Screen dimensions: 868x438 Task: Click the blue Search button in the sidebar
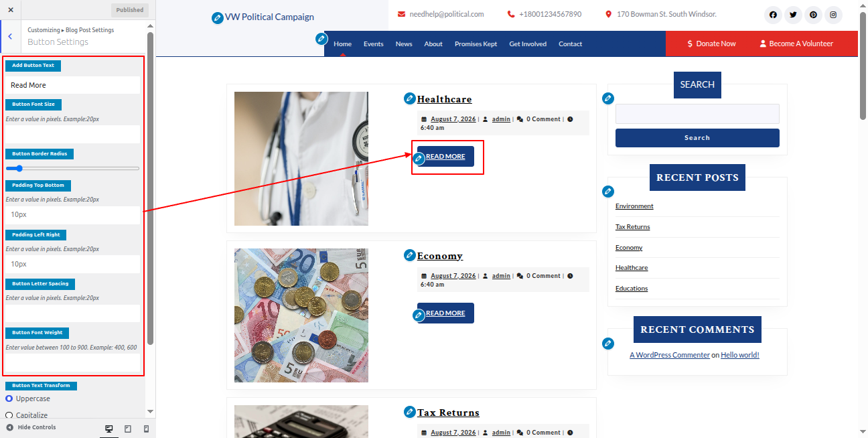pos(697,138)
